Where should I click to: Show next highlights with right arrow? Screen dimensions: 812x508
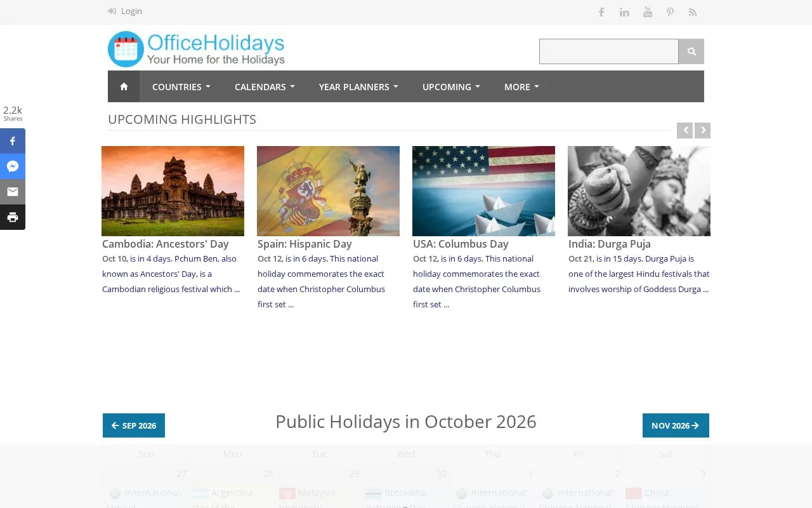pyautogui.click(x=702, y=130)
